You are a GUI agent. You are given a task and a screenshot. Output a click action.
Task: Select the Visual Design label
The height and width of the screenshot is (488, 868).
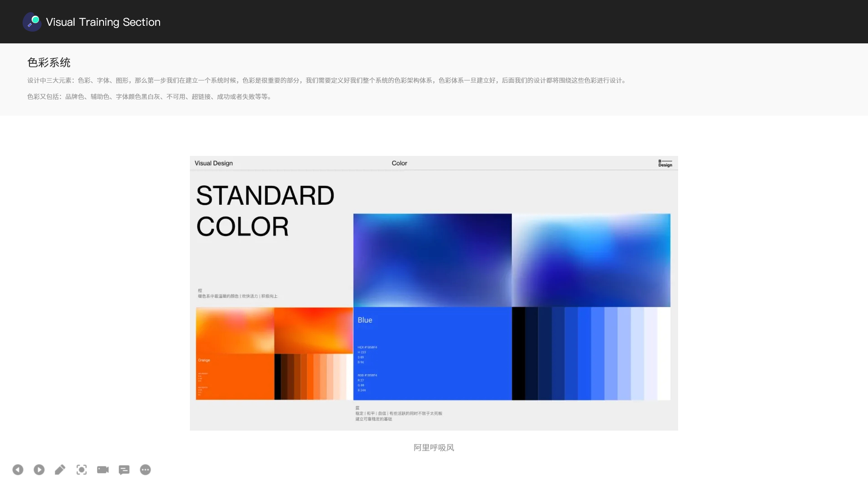click(213, 163)
